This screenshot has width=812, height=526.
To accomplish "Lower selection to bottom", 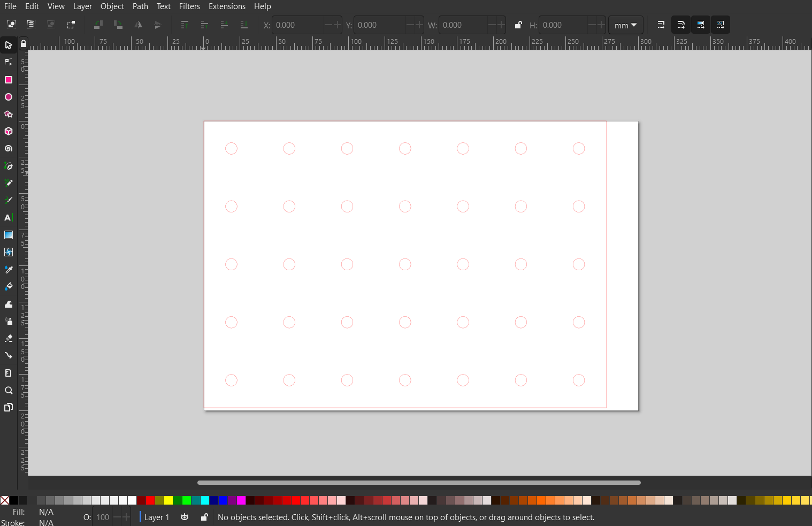I will coord(244,25).
